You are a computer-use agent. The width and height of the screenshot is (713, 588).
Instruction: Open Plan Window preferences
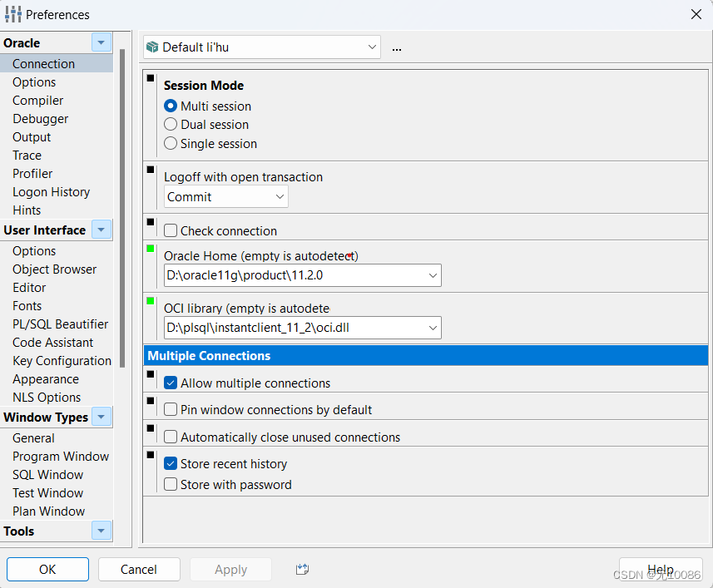click(48, 511)
